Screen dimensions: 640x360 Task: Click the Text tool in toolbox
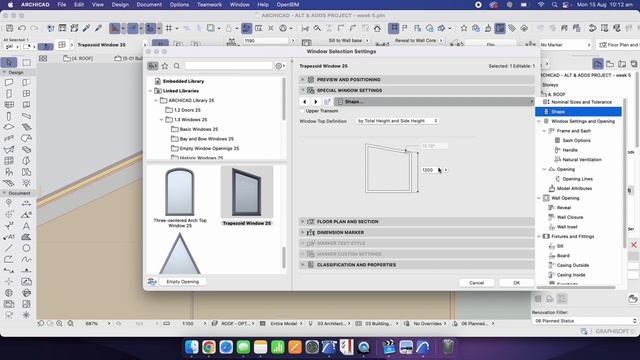point(26,226)
